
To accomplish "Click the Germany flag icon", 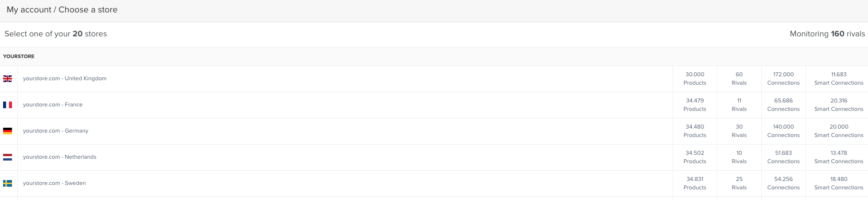I will 8,131.
